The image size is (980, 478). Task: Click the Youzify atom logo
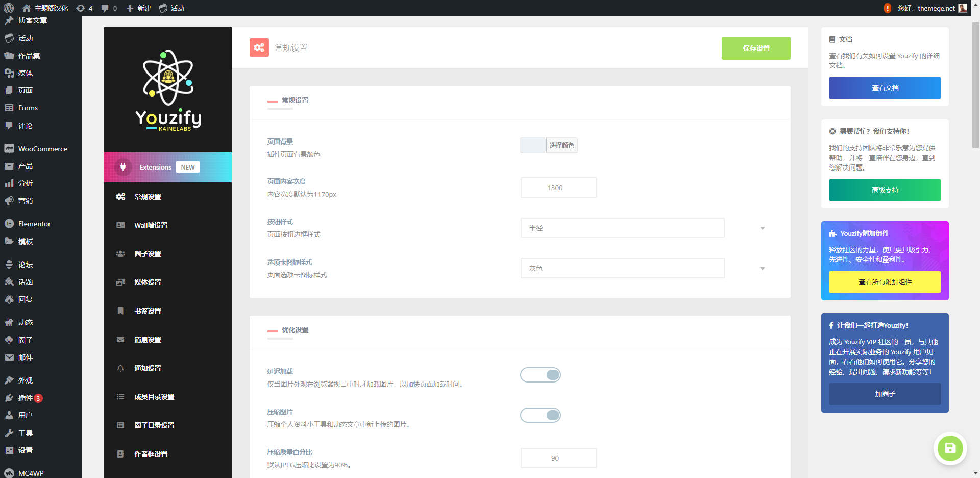pyautogui.click(x=168, y=78)
